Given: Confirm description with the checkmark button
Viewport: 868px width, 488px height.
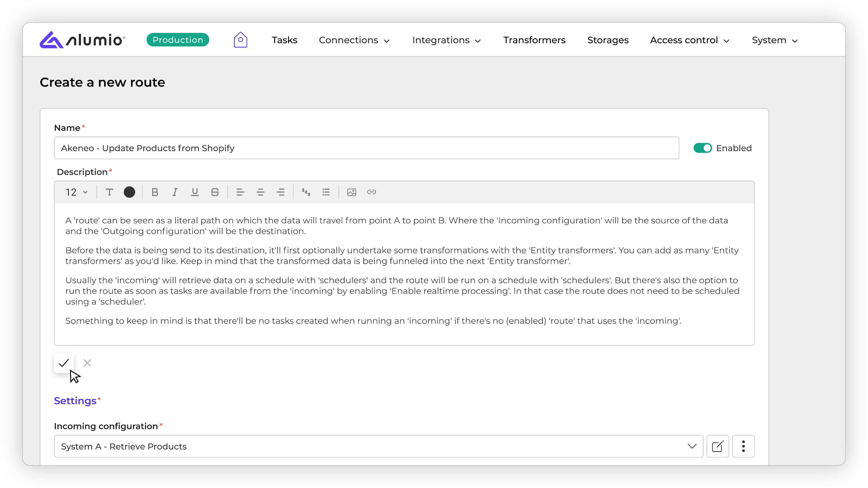Looking at the screenshot, I should [64, 363].
